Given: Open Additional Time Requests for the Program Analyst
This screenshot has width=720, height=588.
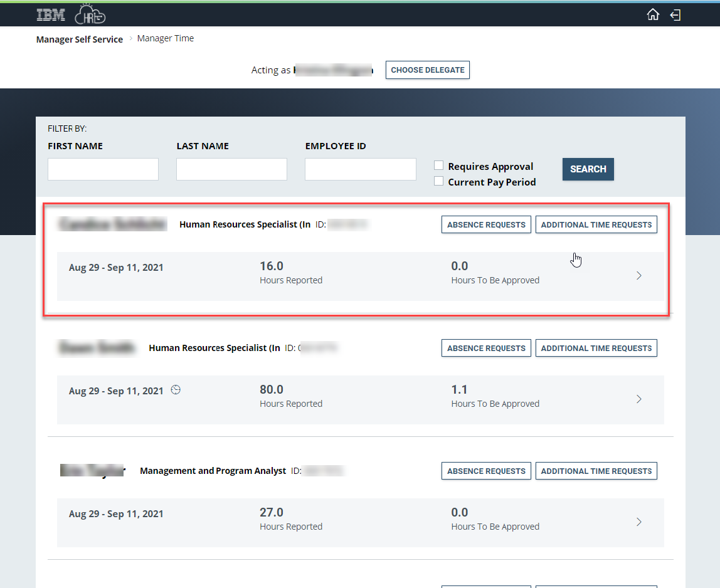Looking at the screenshot, I should (596, 471).
